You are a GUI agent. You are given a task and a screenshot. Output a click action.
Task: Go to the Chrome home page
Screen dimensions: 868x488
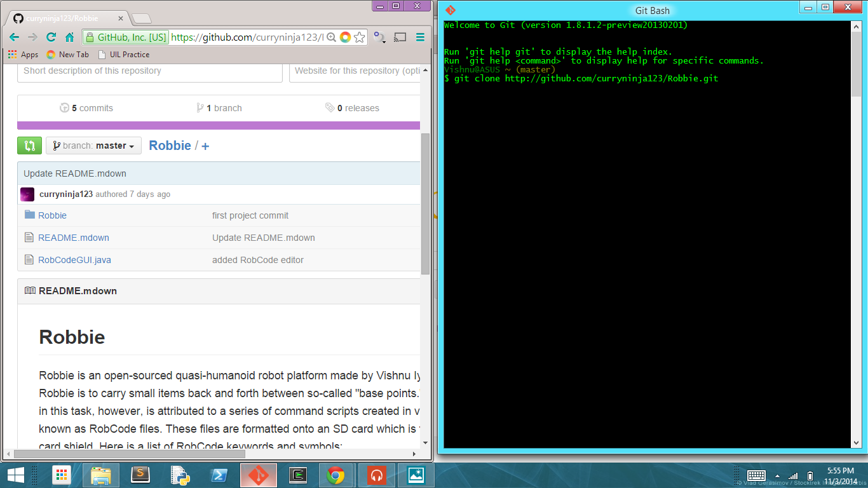coord(70,37)
